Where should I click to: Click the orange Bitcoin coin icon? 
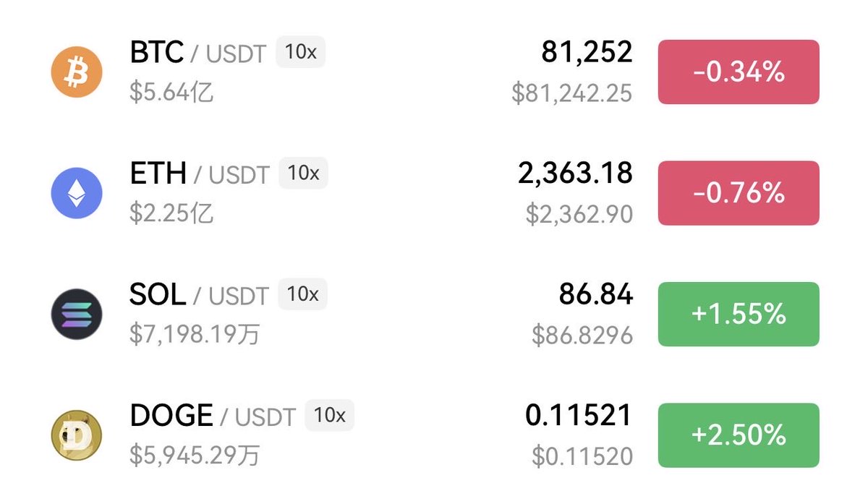[x=77, y=72]
